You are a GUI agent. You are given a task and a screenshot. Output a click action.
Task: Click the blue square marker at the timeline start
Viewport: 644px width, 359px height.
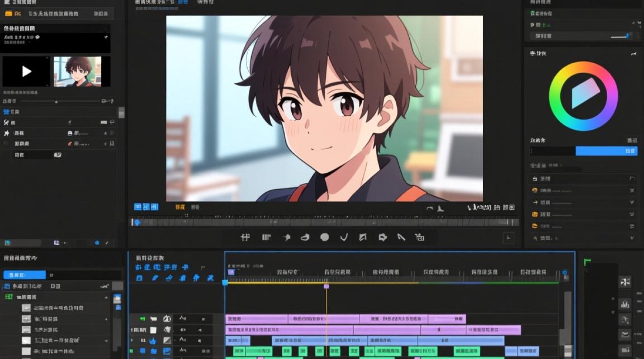pos(225,283)
